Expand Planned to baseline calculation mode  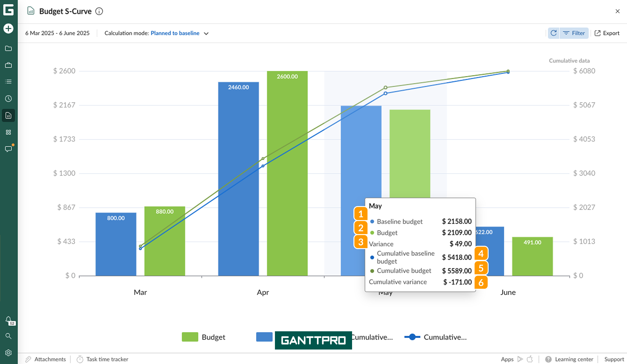point(175,33)
